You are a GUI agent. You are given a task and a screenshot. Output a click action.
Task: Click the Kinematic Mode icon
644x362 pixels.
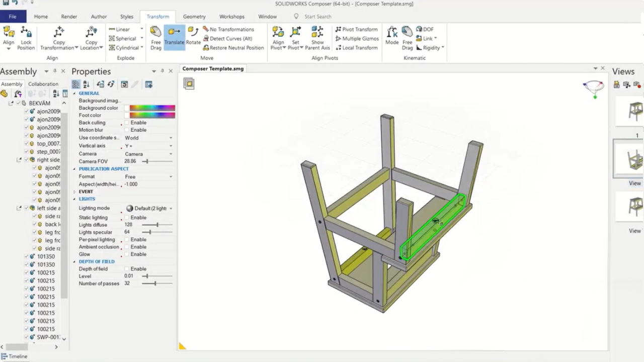pyautogui.click(x=392, y=36)
